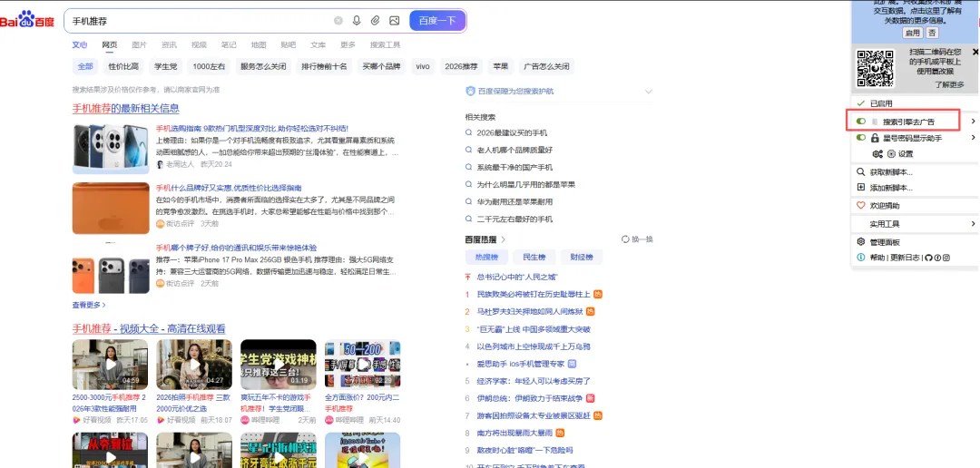The height and width of the screenshot is (468, 980).
Task: Click search icon beside 2026最建议买的手机
Action: click(469, 132)
